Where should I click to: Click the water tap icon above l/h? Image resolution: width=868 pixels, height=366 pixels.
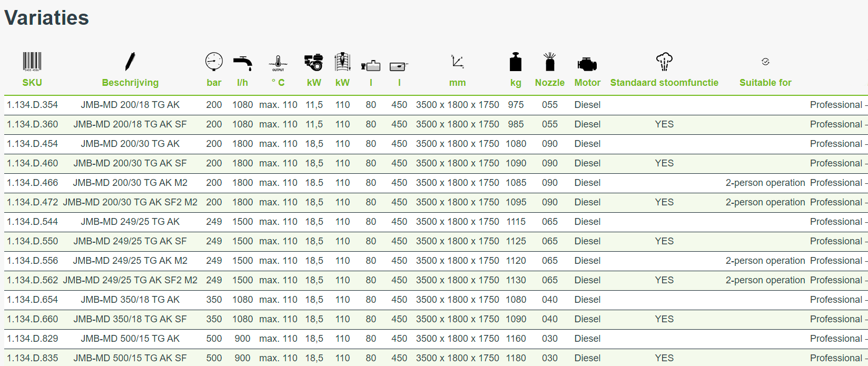click(x=242, y=63)
